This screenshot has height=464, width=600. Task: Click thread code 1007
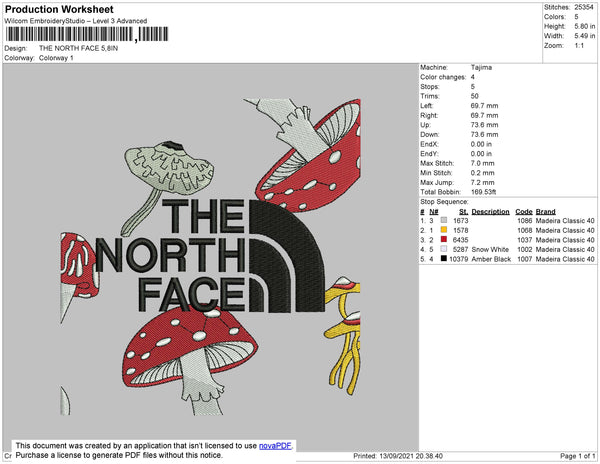point(525,259)
